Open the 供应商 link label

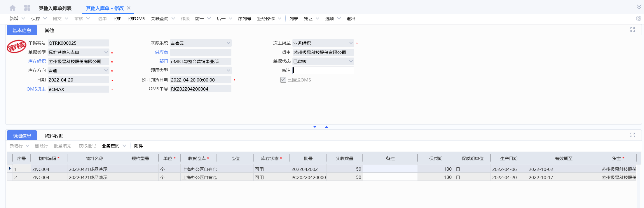(161, 52)
